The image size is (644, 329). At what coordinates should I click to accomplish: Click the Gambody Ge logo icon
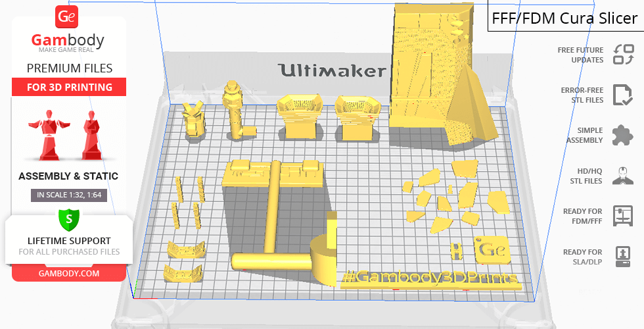68,16
